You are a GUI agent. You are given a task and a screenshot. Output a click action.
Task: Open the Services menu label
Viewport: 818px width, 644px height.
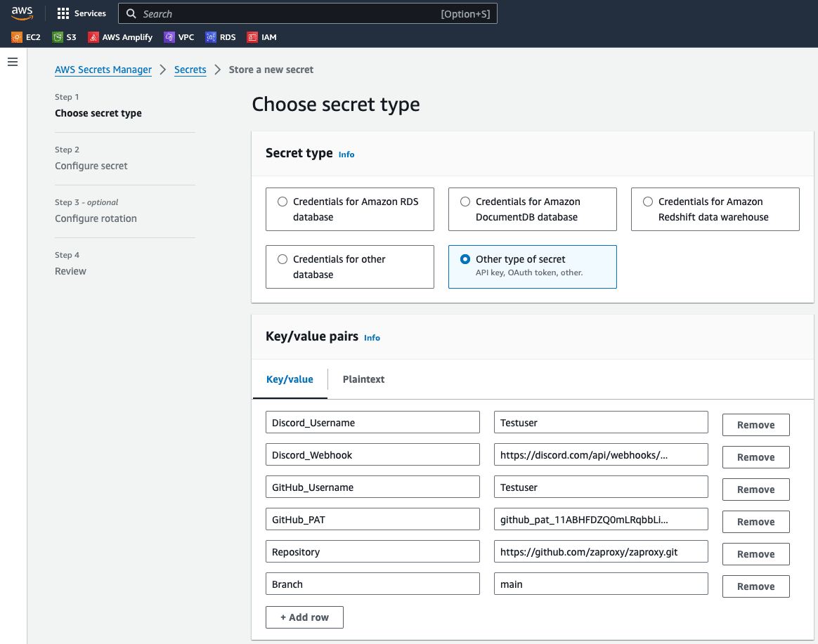[x=90, y=13]
